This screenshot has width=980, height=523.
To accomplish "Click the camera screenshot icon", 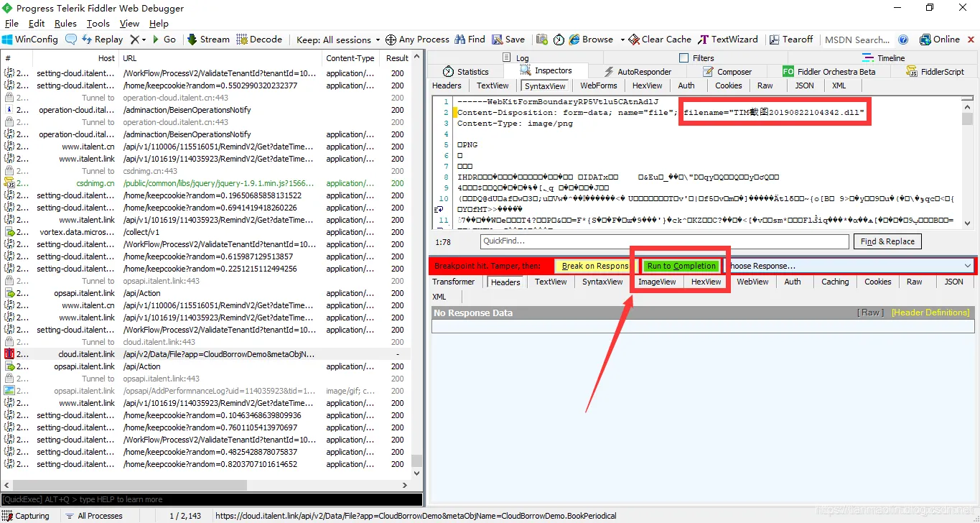I will click(x=542, y=40).
